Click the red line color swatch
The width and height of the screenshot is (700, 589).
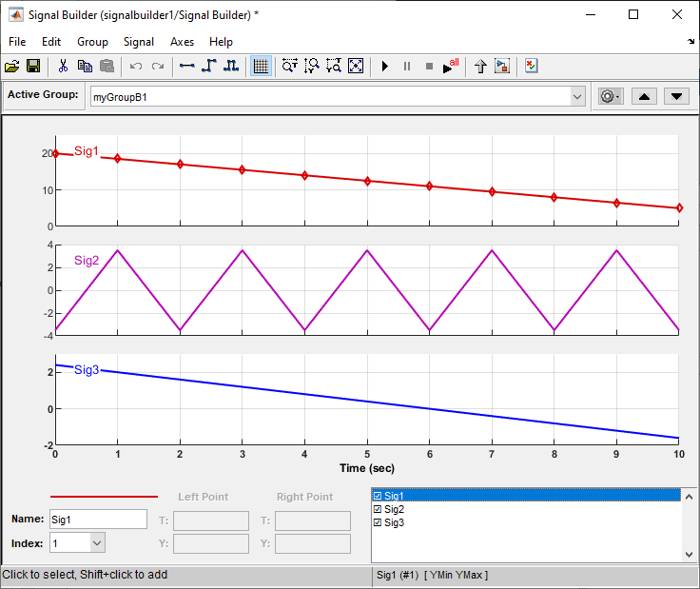104,496
